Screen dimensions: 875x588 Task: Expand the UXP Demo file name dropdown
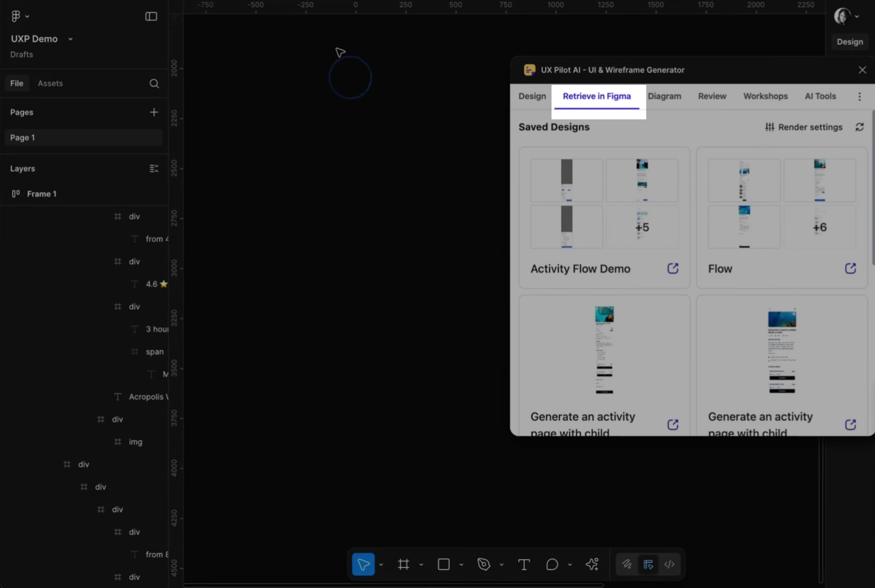[70, 39]
